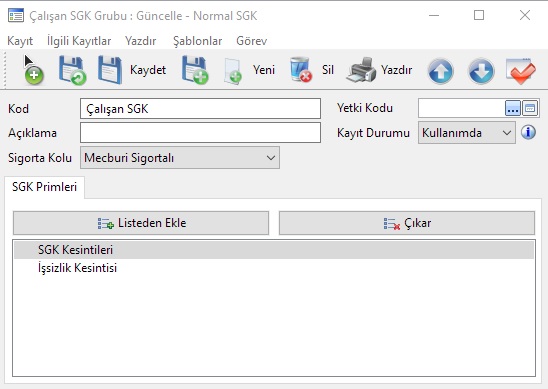
Task: Click the Listeden Ekle button
Action: click(141, 223)
